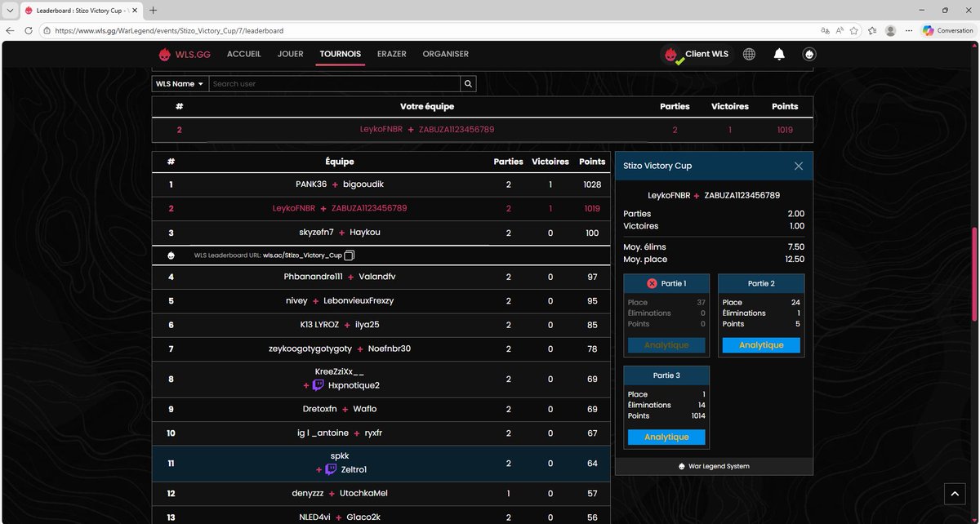Select the Partie 1 header
The width and height of the screenshot is (980, 524).
coord(666,283)
